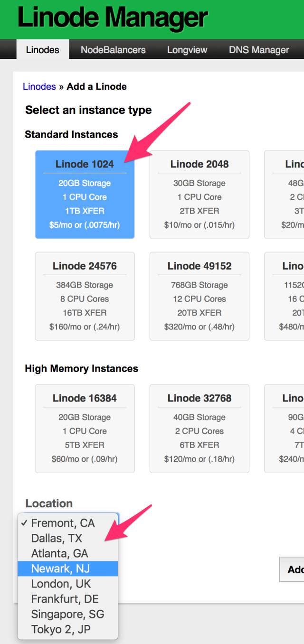Viewport: 304px width, 644px height.
Task: Choose the Linode 2048 instance plan
Action: (x=199, y=195)
